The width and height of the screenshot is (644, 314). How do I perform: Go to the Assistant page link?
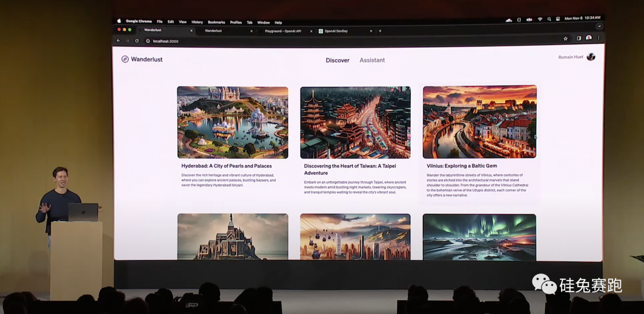pos(372,60)
